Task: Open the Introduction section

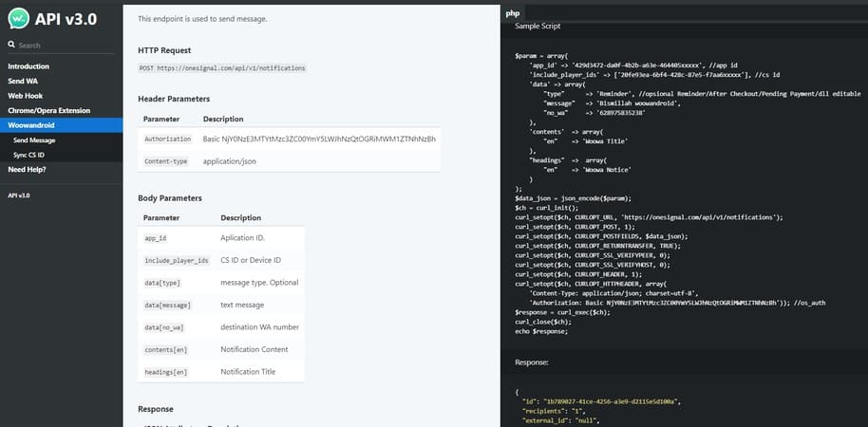Action: click(28, 66)
